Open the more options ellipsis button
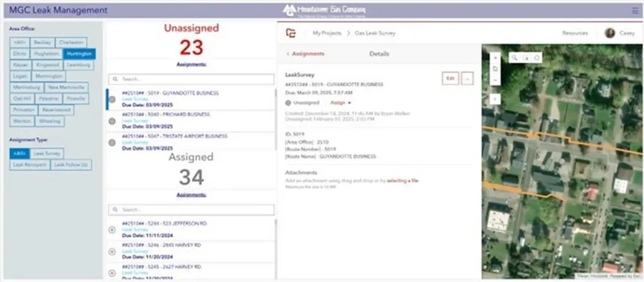 (467, 79)
